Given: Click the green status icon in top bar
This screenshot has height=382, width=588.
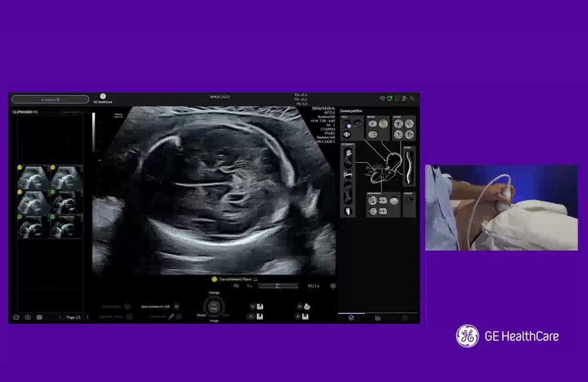Looking at the screenshot, I should (390, 98).
